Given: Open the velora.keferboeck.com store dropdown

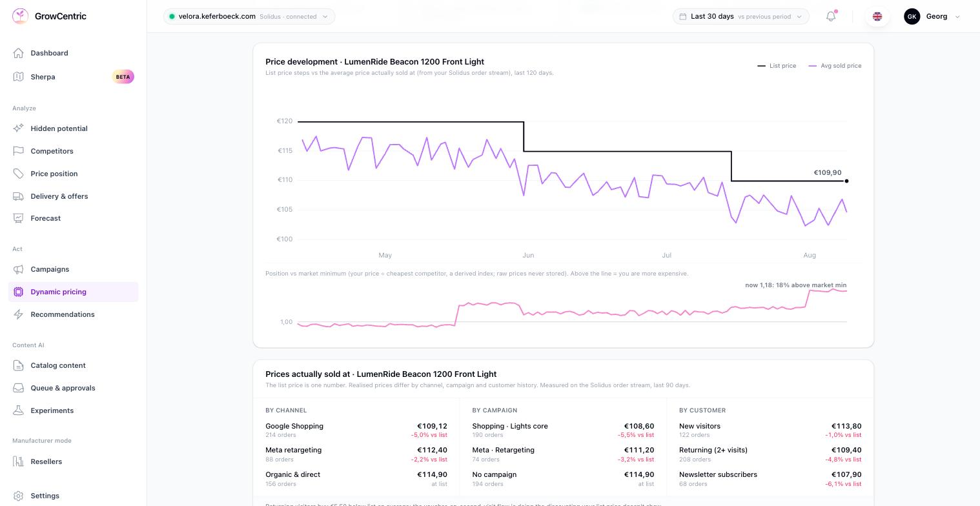Looking at the screenshot, I should [x=249, y=16].
